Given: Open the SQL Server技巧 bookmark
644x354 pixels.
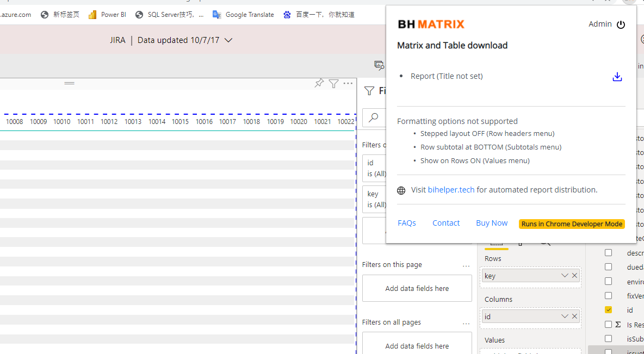Looking at the screenshot, I should coord(170,14).
